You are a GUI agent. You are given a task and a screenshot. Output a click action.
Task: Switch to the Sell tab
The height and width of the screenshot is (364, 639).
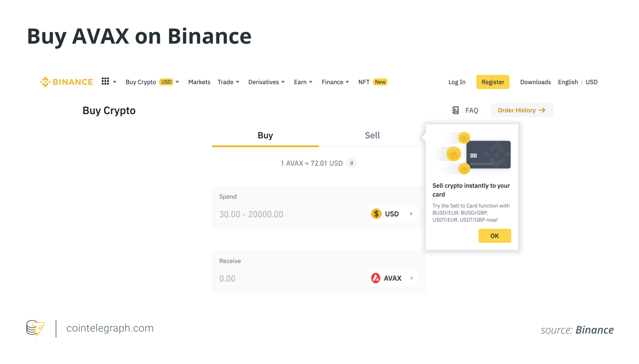point(372,136)
